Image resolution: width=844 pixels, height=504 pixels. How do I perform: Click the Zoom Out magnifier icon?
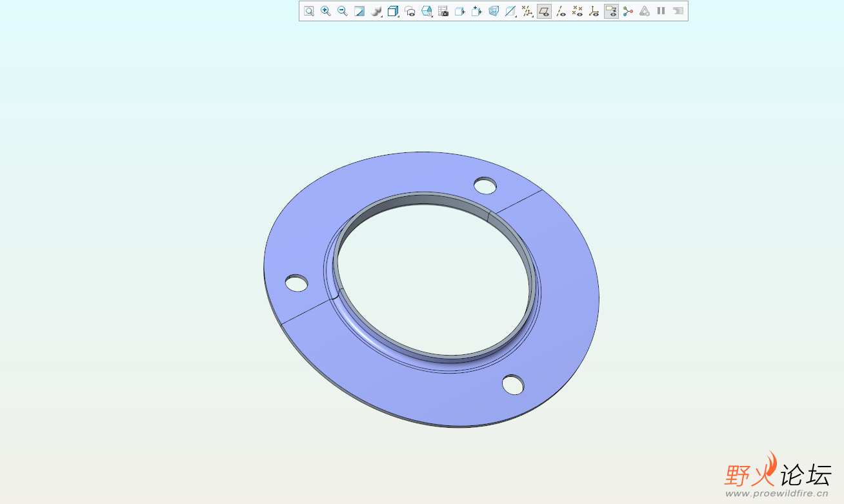click(343, 11)
